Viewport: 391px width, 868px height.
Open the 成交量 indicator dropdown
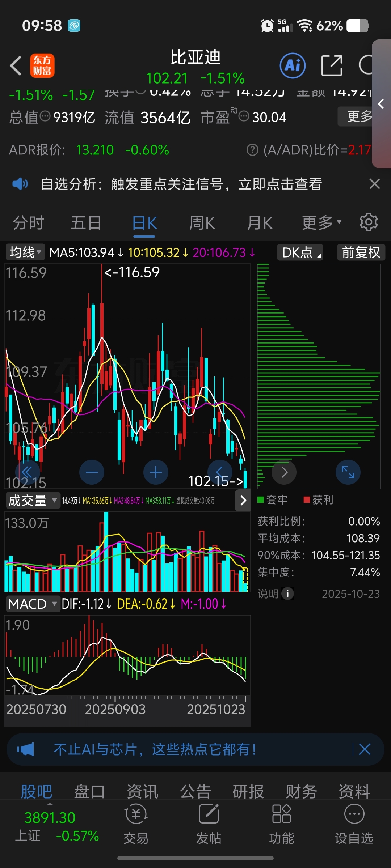(x=33, y=501)
